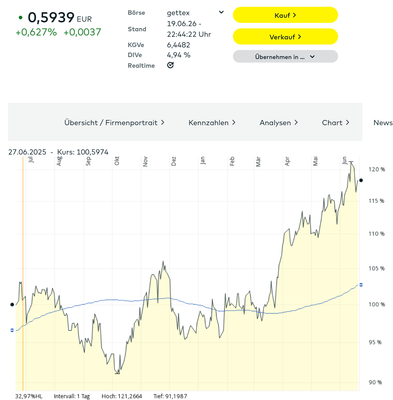Click the Apr month label on the chart
The height and width of the screenshot is (400, 393).
point(287,161)
